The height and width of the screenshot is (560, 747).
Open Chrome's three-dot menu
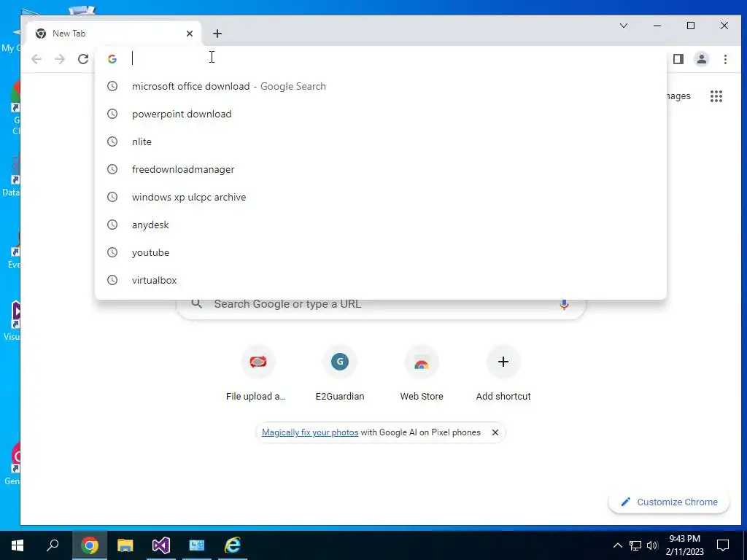pyautogui.click(x=725, y=59)
